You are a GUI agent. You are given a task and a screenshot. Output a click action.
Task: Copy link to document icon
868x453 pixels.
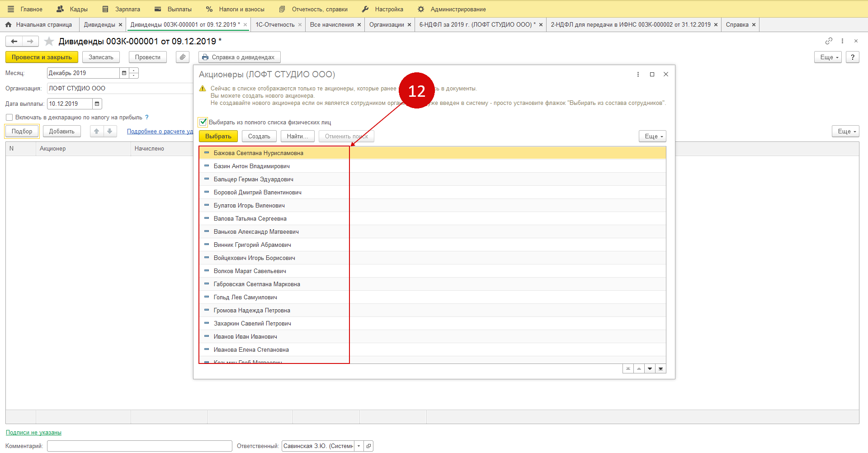[x=829, y=41]
